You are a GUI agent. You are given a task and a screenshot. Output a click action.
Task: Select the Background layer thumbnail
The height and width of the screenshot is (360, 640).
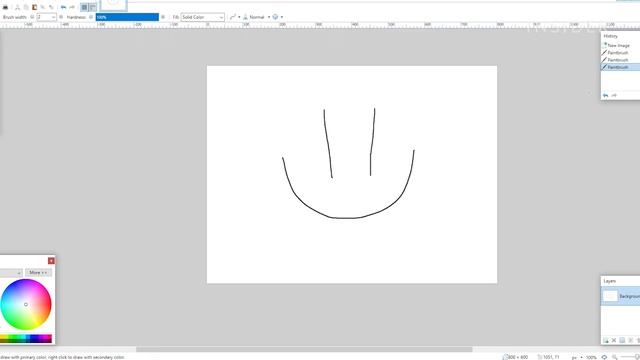(610, 296)
